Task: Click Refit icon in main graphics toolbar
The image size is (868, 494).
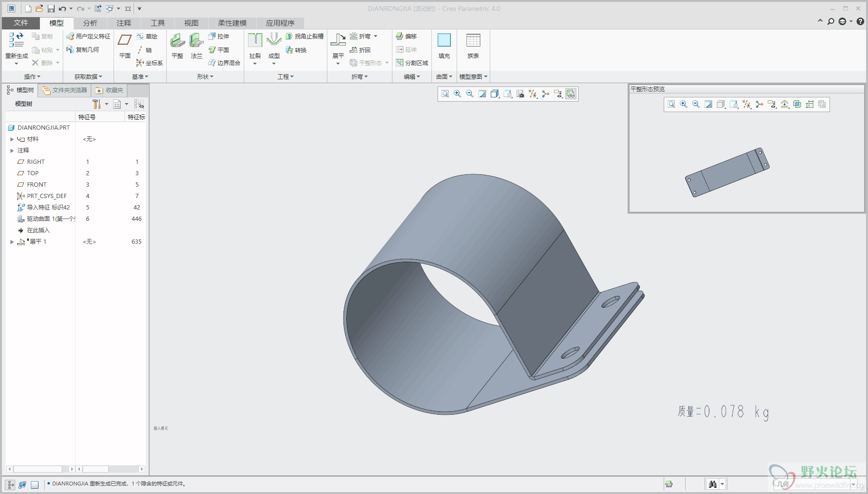Action: click(445, 94)
